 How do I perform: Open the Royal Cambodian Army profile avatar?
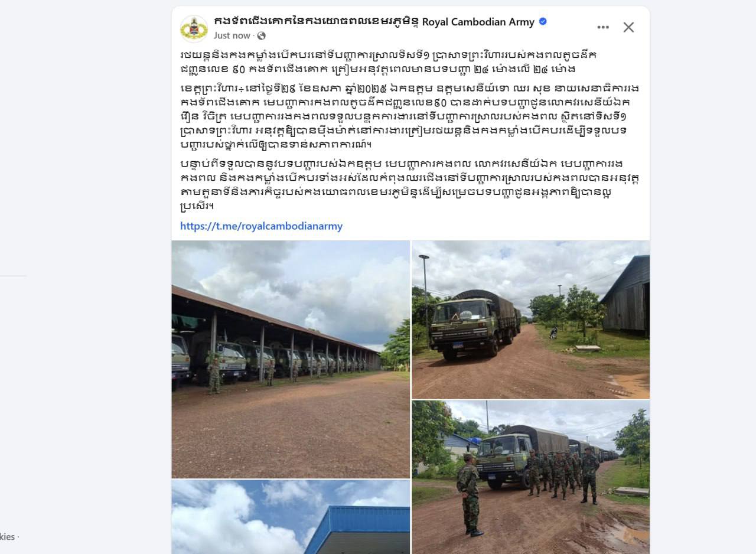(194, 28)
